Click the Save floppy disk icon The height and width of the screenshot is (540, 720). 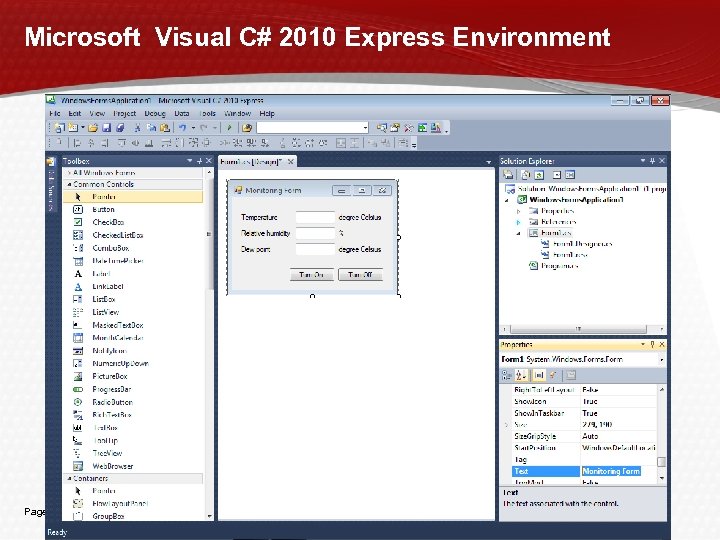click(107, 128)
